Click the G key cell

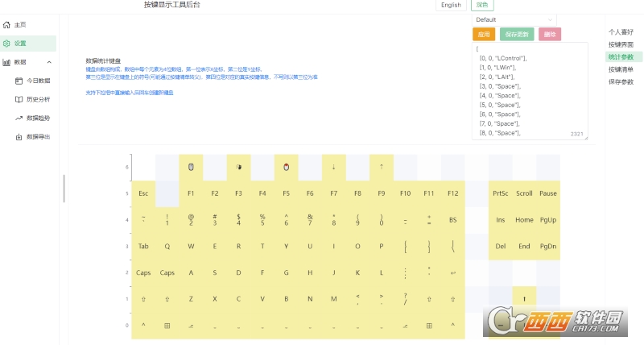click(287, 272)
